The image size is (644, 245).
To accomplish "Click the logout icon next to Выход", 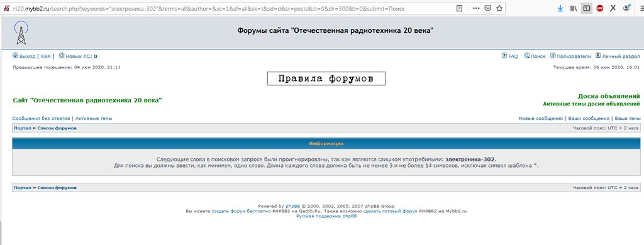I will [15, 55].
